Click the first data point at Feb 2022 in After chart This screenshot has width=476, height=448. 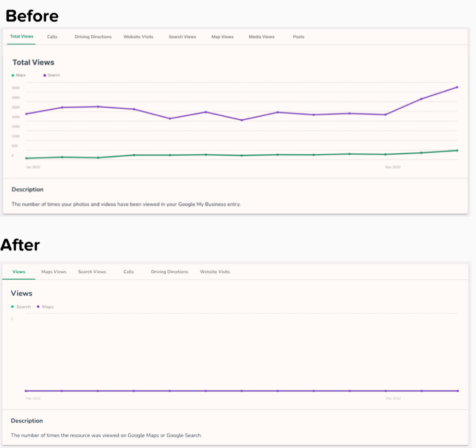pos(26,391)
